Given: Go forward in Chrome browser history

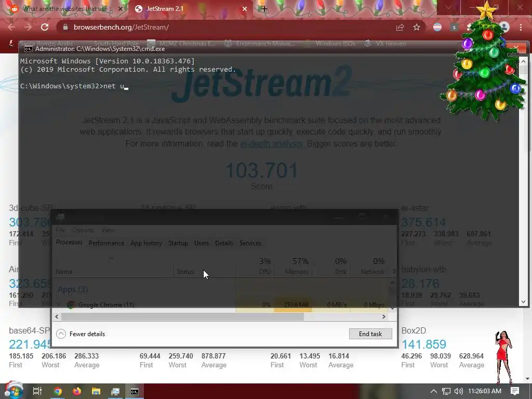Looking at the screenshot, I should click(28, 27).
